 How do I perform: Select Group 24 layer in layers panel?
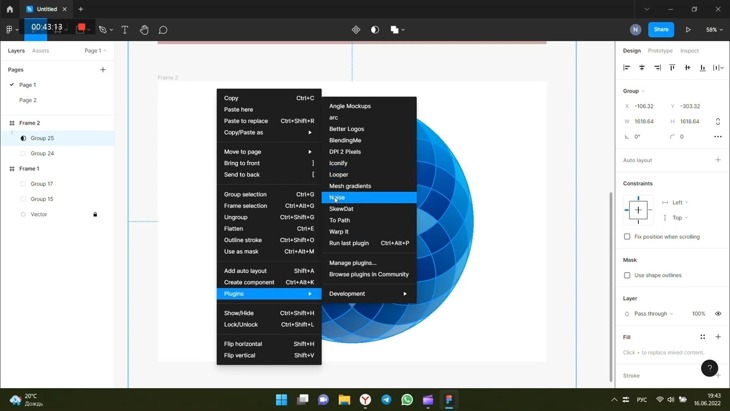42,154
